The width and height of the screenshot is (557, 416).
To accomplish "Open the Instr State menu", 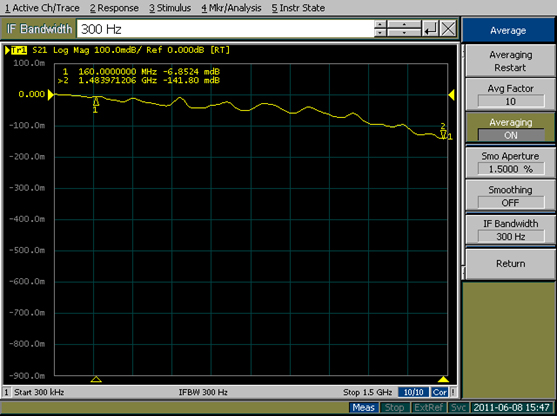I will [298, 8].
